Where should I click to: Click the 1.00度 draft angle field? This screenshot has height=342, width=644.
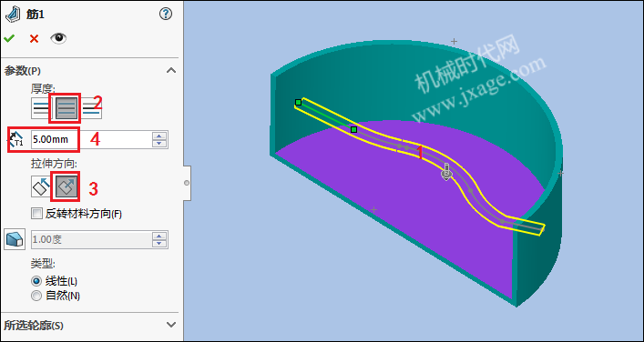tap(92, 239)
